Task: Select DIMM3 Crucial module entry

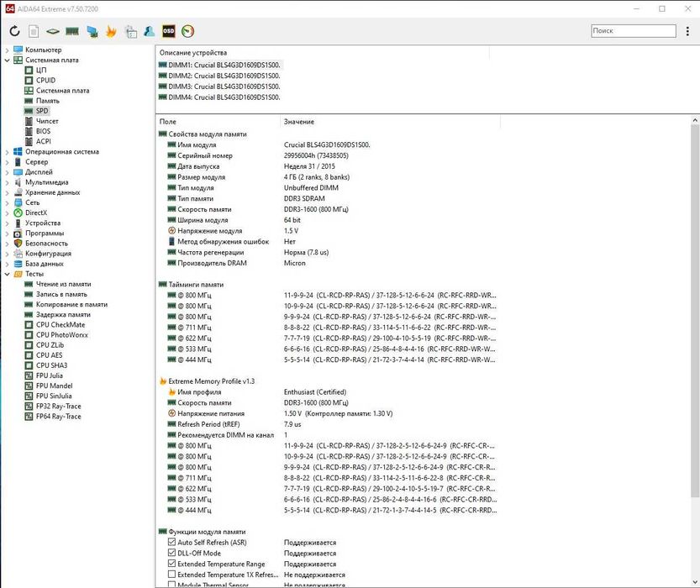Action: (x=219, y=87)
